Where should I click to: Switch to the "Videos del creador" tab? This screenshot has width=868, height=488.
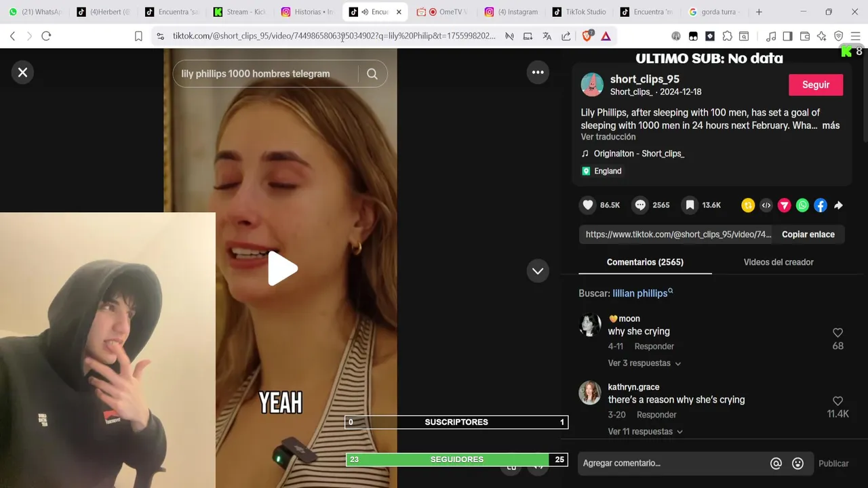point(778,262)
